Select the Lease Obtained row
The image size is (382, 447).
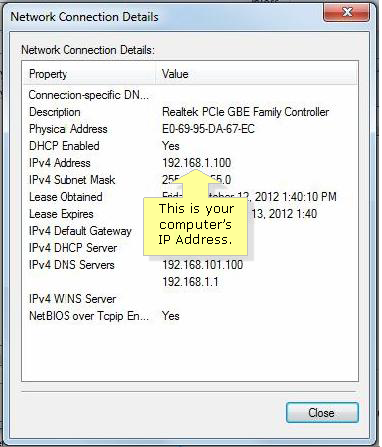(190, 197)
